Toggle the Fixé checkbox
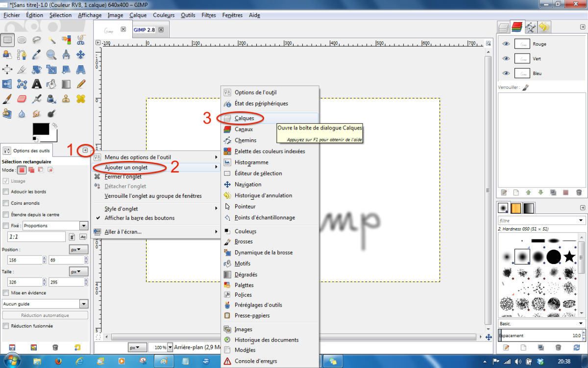The height and width of the screenshot is (368, 588). pos(6,226)
